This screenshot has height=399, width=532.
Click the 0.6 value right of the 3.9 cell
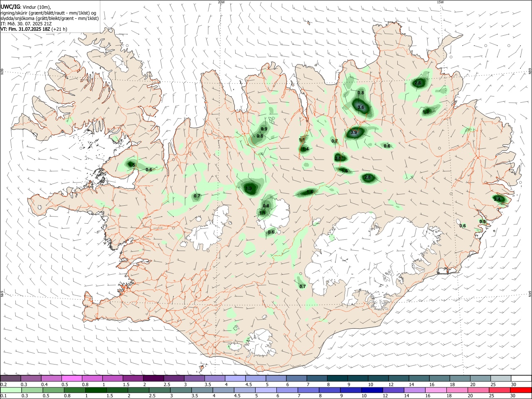(387, 146)
